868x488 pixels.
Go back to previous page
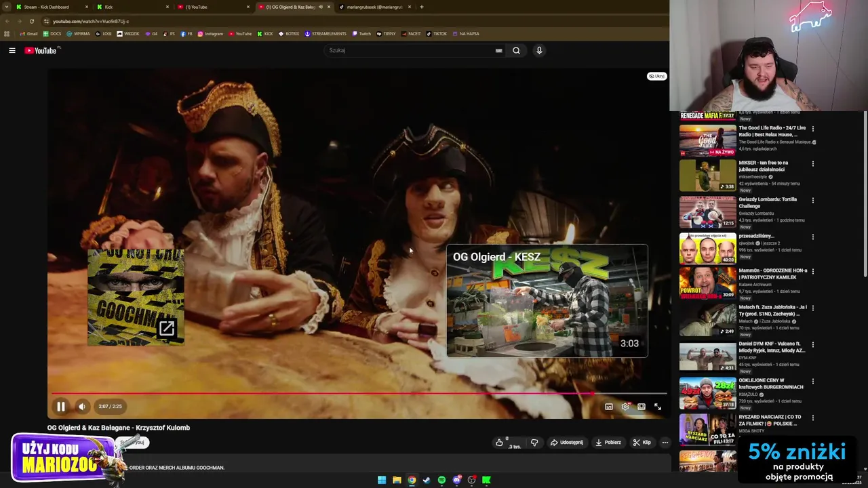(7, 21)
